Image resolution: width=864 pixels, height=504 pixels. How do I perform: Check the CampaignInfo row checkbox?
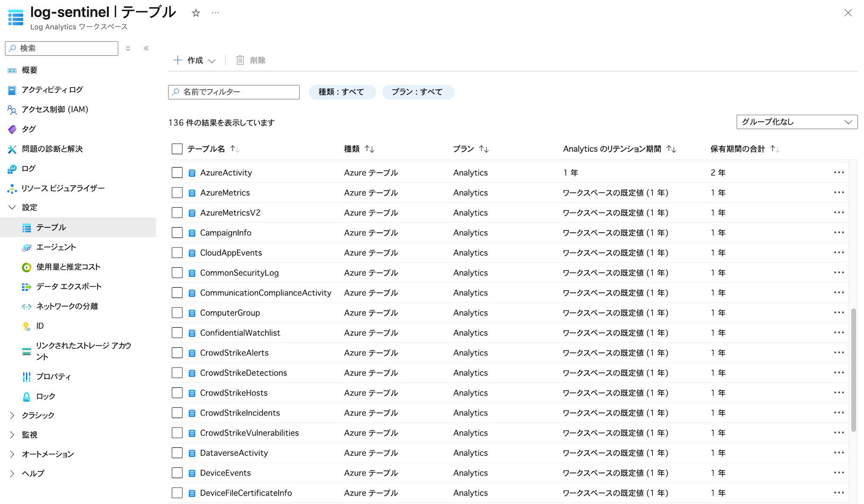(177, 233)
